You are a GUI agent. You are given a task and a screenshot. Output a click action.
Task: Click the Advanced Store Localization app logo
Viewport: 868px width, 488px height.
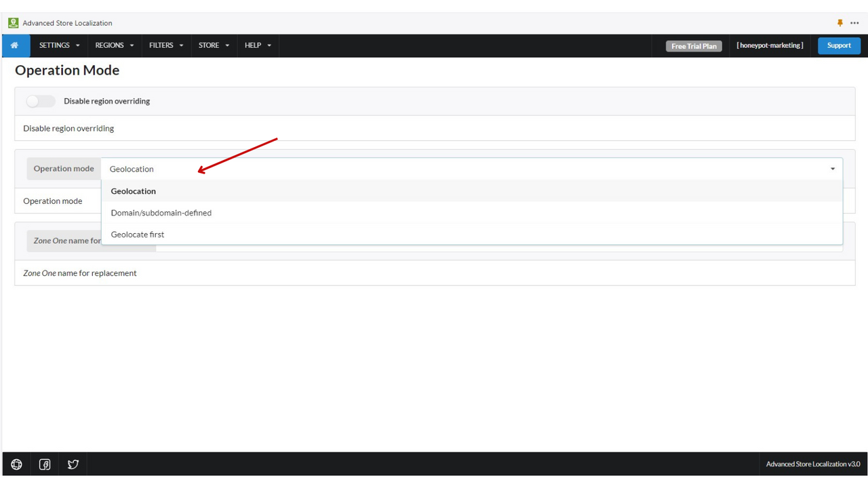(x=13, y=23)
